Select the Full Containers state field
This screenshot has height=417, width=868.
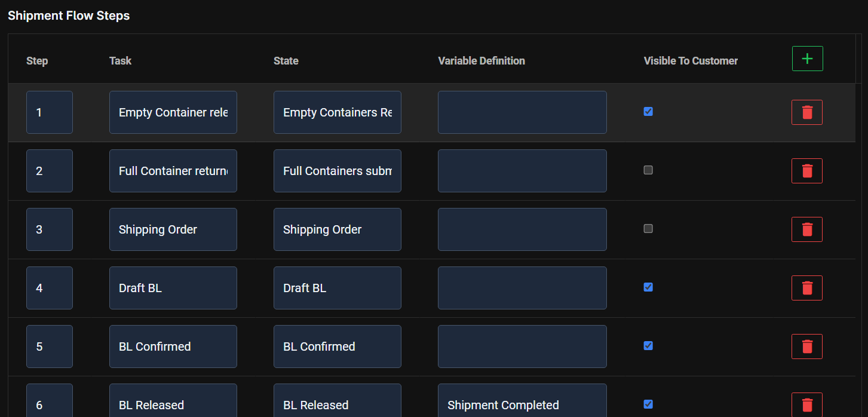[338, 171]
